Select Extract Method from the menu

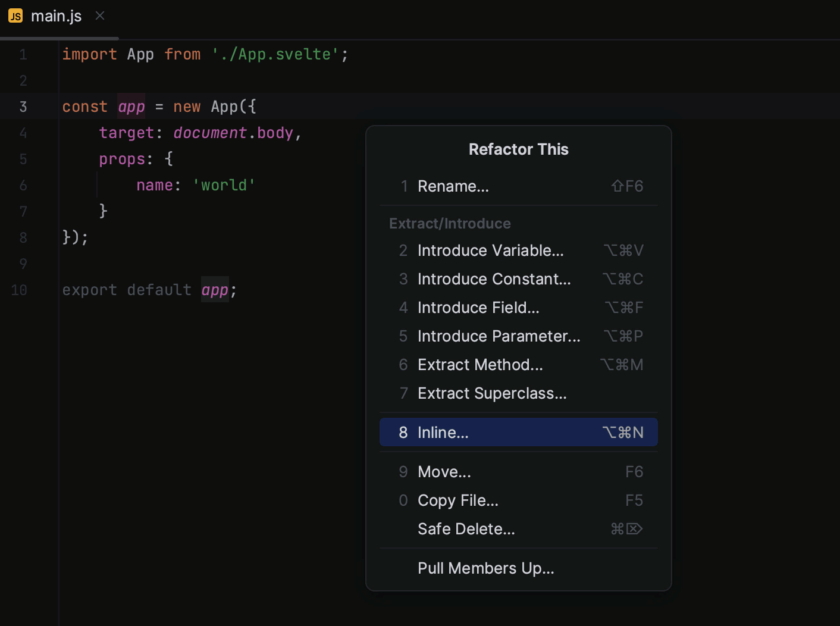pyautogui.click(x=480, y=364)
